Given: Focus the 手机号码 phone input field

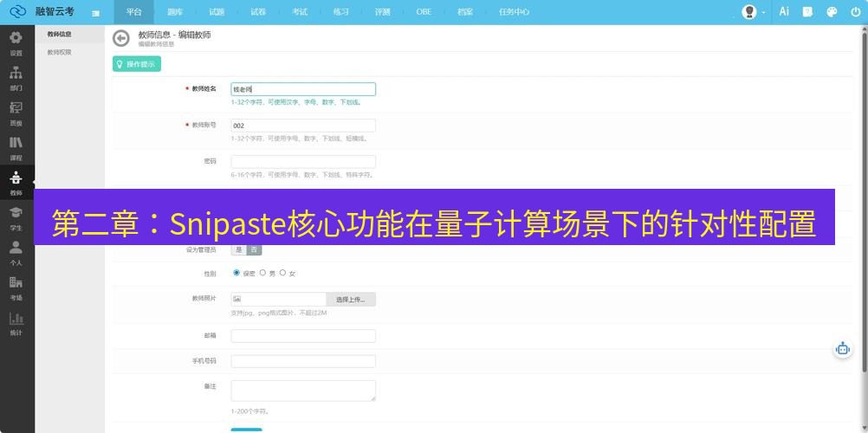Looking at the screenshot, I should pyautogui.click(x=303, y=362).
